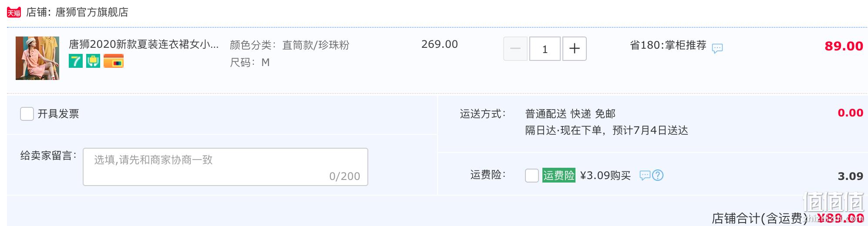The width and height of the screenshot is (868, 226).
Task: Click the green 7-day return badge
Action: click(x=76, y=61)
